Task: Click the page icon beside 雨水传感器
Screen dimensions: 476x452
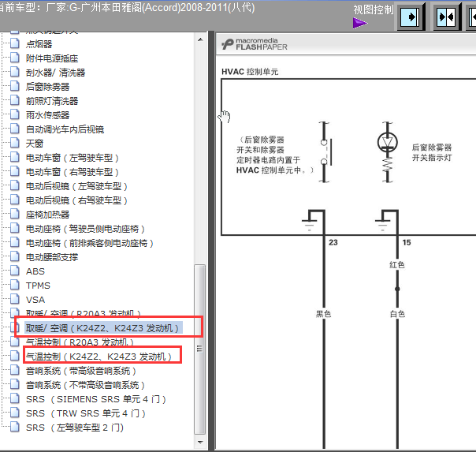Action: click(14, 114)
